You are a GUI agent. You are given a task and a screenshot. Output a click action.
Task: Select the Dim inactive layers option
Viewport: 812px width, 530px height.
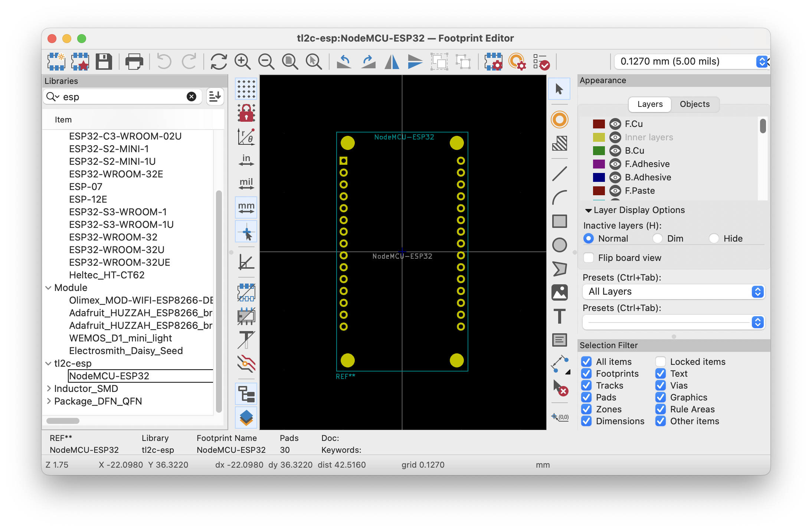[658, 238]
